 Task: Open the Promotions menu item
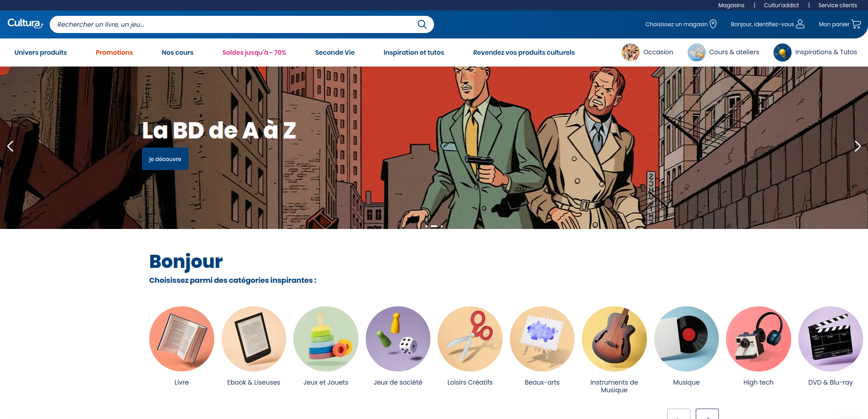click(114, 52)
